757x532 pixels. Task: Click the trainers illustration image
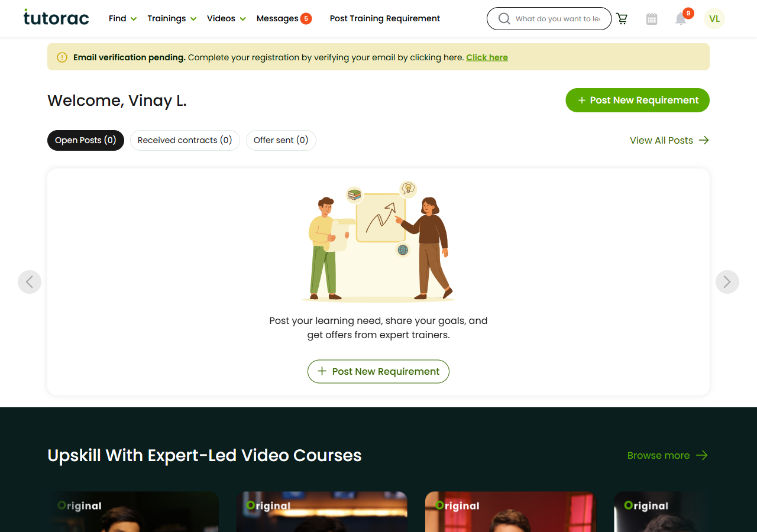tap(378, 241)
